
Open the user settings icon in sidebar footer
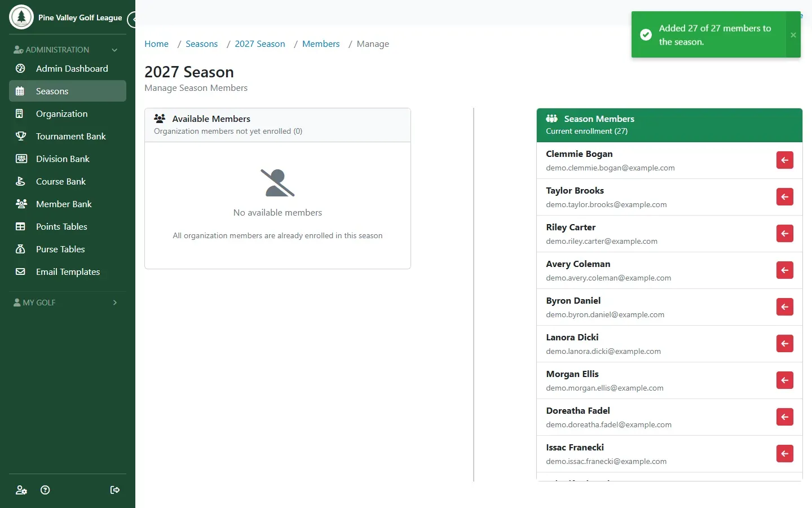[x=21, y=490]
